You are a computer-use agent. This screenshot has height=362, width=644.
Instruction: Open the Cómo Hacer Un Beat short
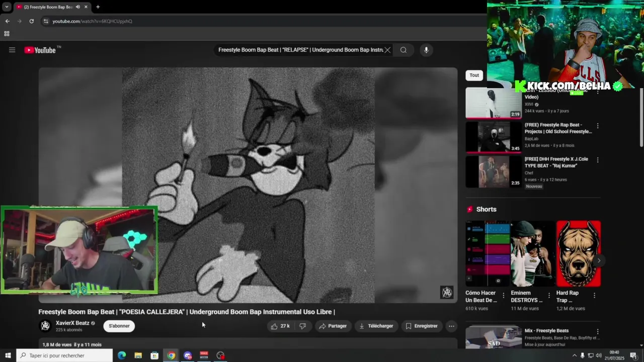pos(488,253)
